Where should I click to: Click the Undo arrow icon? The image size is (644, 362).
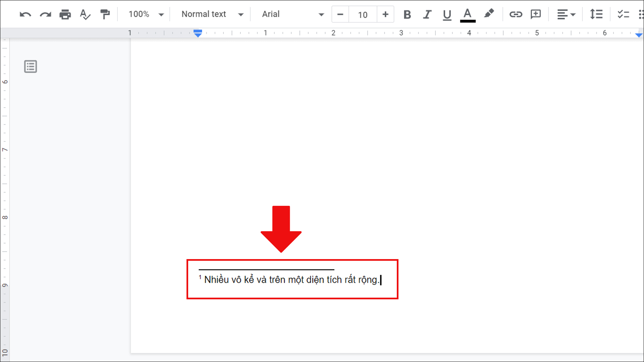click(25, 14)
